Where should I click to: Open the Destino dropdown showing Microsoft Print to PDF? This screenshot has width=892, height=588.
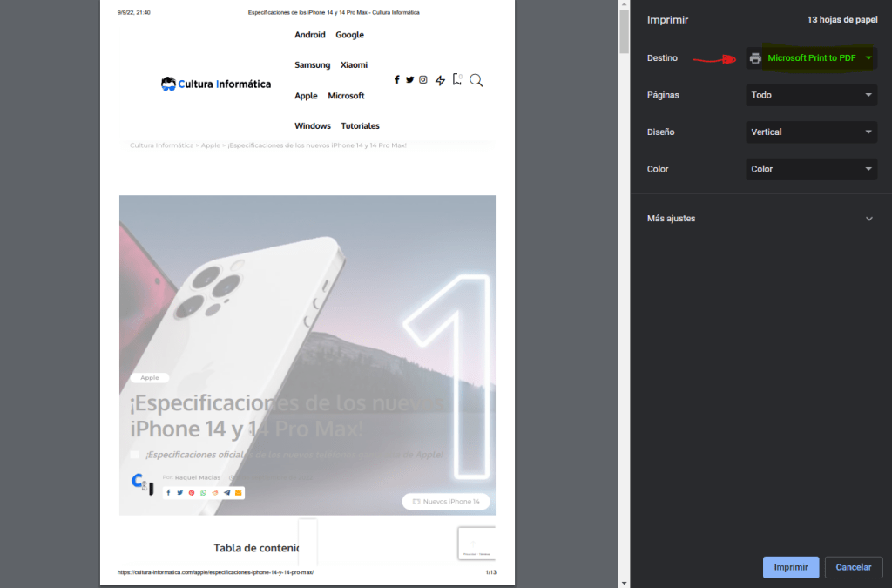click(811, 57)
